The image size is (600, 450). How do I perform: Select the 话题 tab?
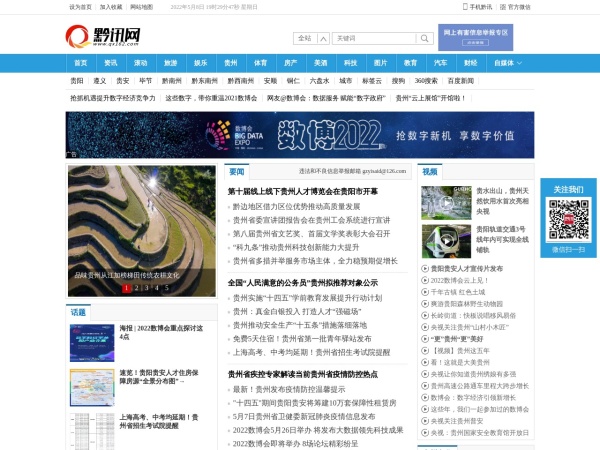(78, 313)
